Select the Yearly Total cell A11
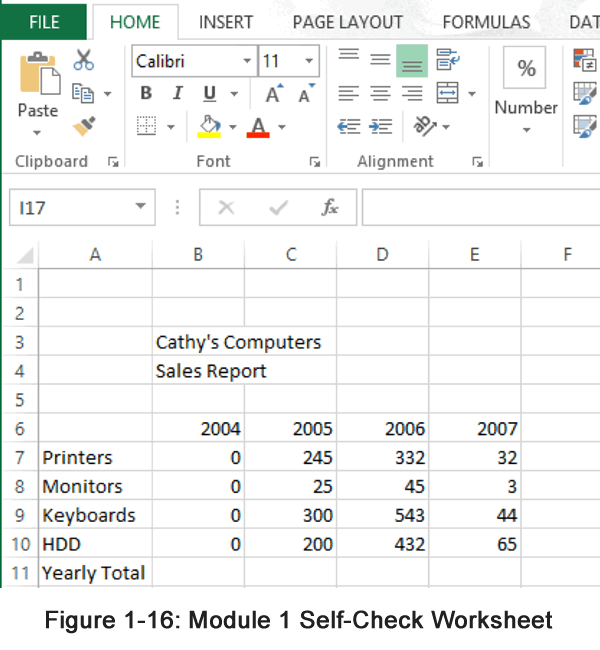600x650 pixels. coord(94,573)
